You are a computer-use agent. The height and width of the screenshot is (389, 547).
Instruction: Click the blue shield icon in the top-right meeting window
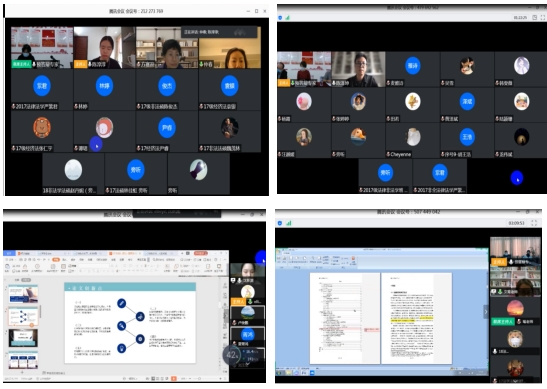coord(280,17)
